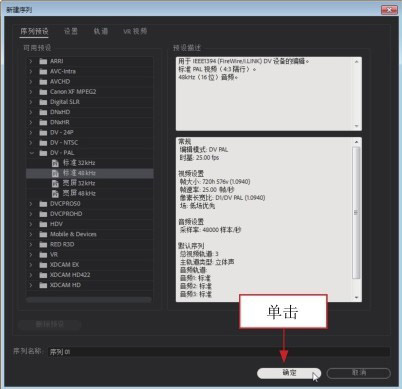402x389 pixels.
Task: Click the AVCHD folder icon
Action: click(x=43, y=82)
